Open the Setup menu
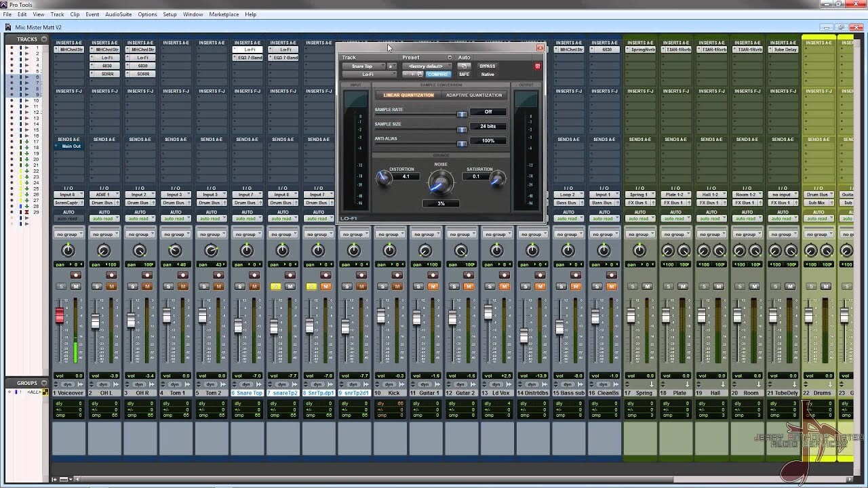The image size is (868, 488). (x=170, y=14)
